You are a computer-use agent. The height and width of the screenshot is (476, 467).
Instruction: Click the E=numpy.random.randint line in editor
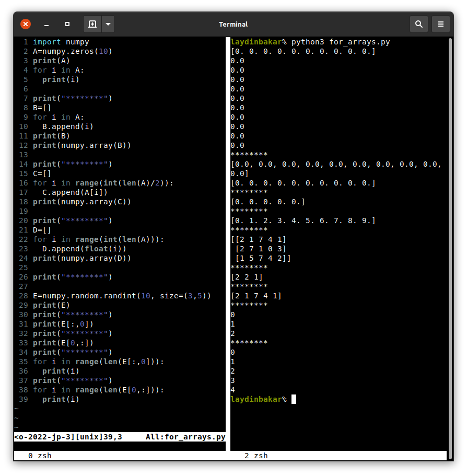point(122,296)
